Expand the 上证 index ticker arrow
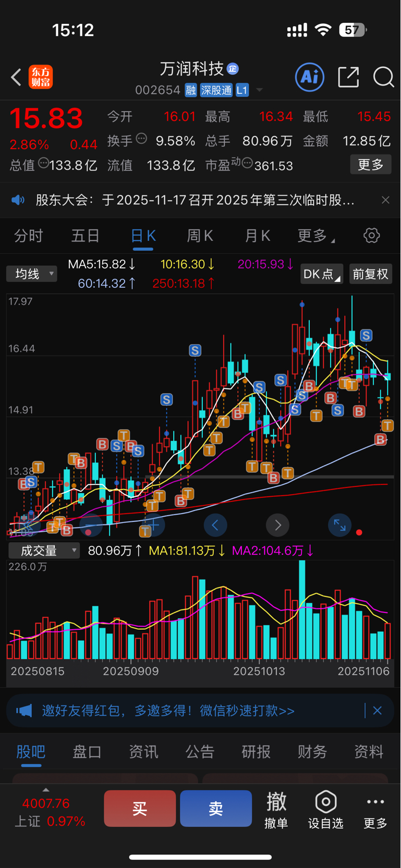401x868 pixels. [x=46, y=790]
